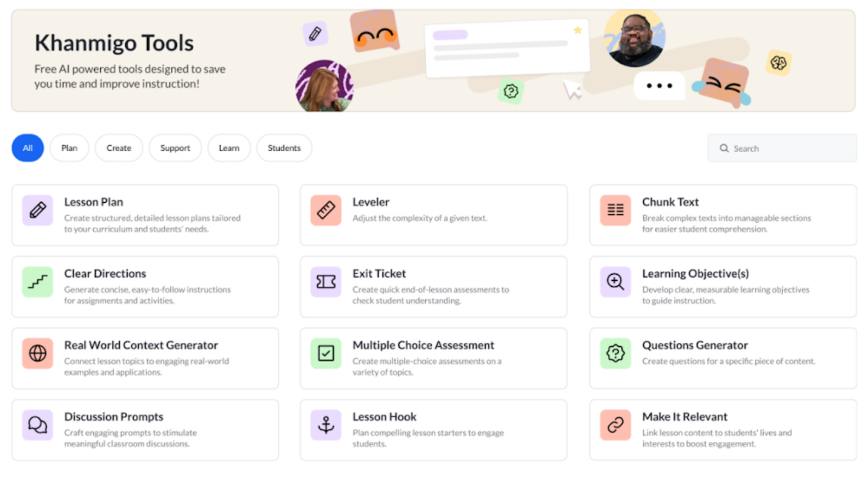Click the Leveler ruler icon
The width and height of the screenshot is (868, 486).
pos(326,211)
